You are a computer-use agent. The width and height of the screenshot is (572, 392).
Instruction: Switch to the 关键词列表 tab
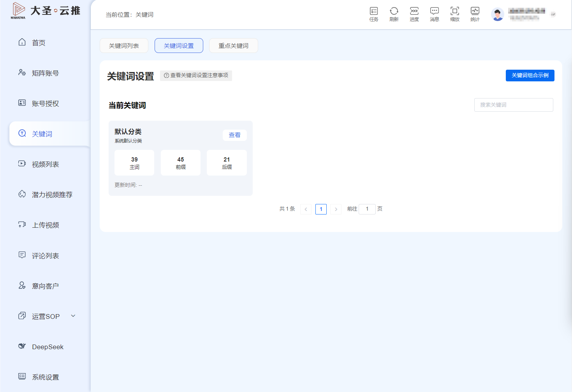(124, 46)
